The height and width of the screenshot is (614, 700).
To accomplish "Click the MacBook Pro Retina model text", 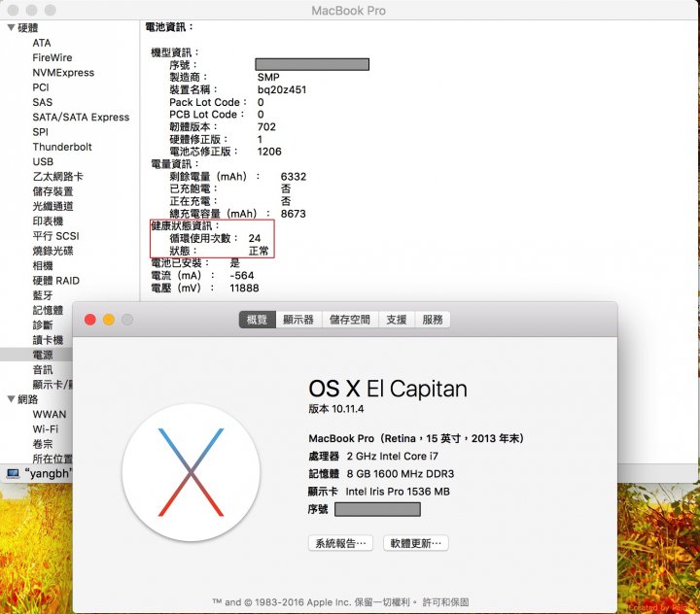I will click(x=416, y=438).
